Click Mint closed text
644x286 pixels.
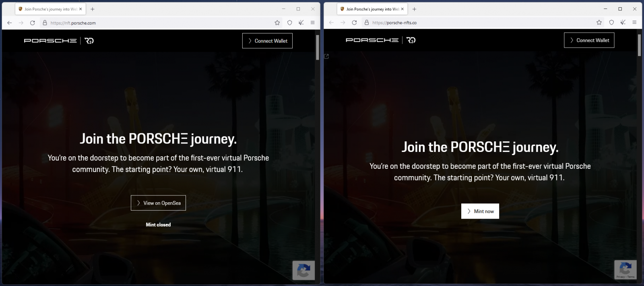click(x=158, y=225)
